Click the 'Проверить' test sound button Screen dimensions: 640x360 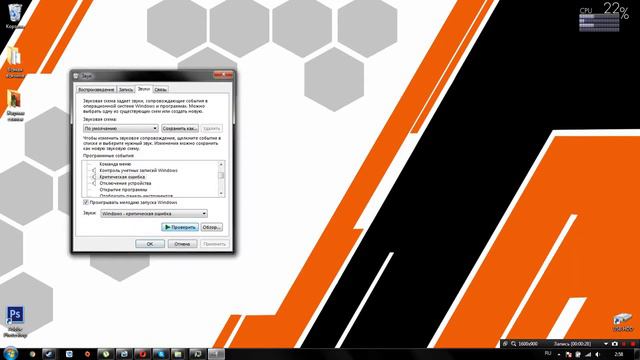coord(180,227)
